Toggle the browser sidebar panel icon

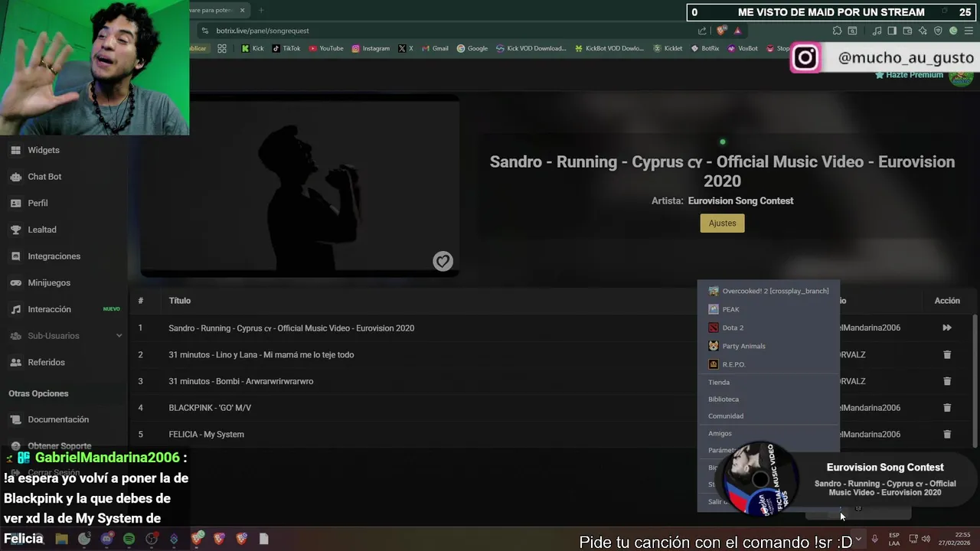pyautogui.click(x=891, y=31)
